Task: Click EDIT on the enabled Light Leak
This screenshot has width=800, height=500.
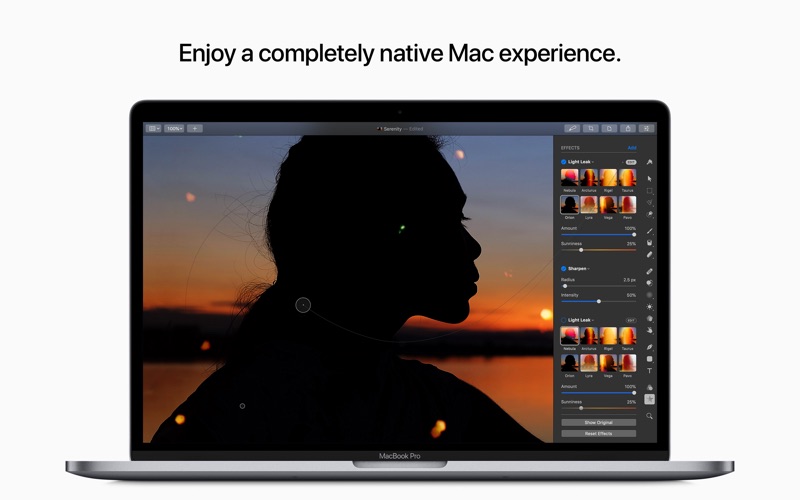Action: click(631, 162)
